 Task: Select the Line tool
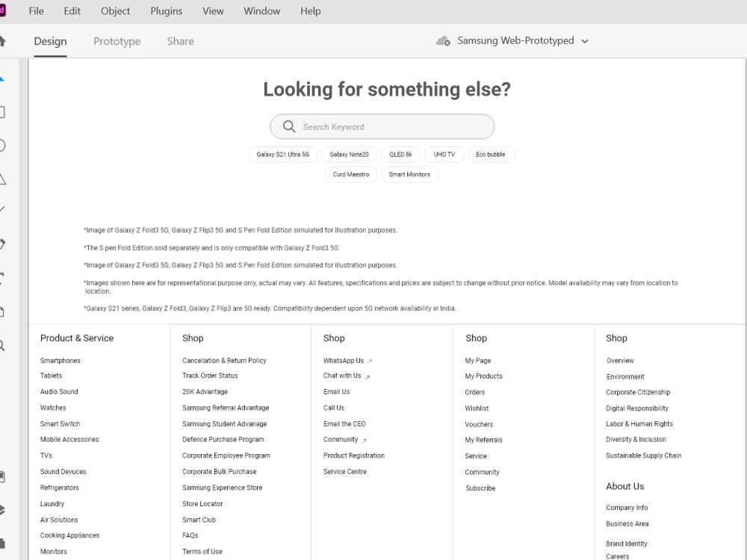pyautogui.click(x=2, y=209)
